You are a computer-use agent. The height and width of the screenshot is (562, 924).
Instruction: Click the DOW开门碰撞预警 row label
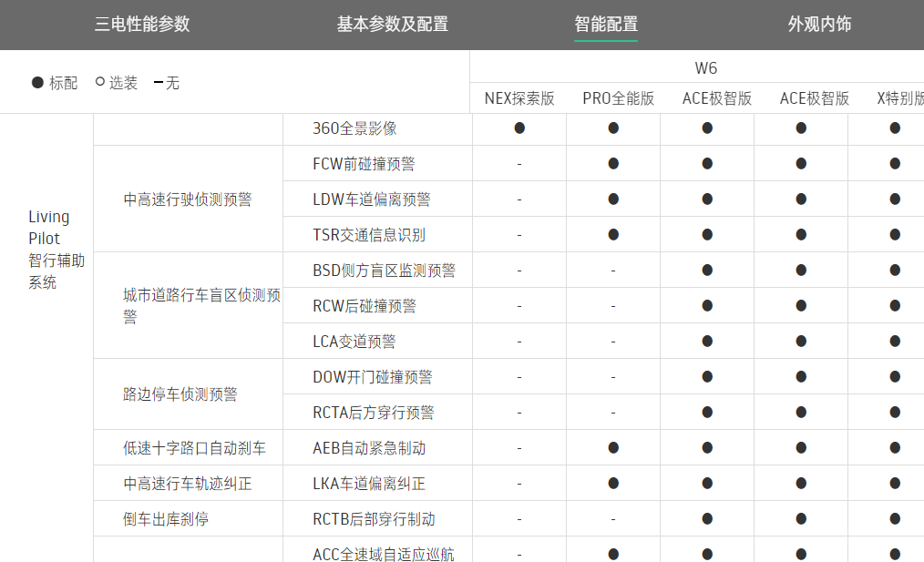pyautogui.click(x=373, y=377)
